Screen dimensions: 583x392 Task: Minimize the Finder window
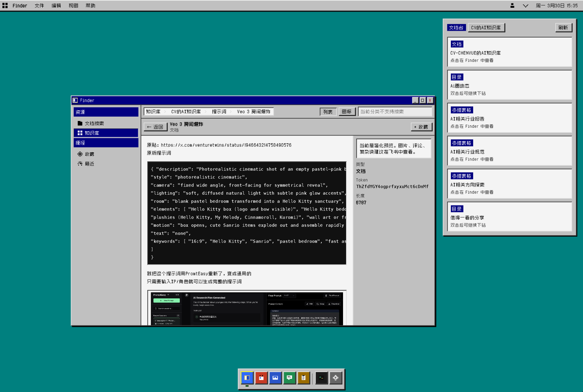tap(415, 100)
